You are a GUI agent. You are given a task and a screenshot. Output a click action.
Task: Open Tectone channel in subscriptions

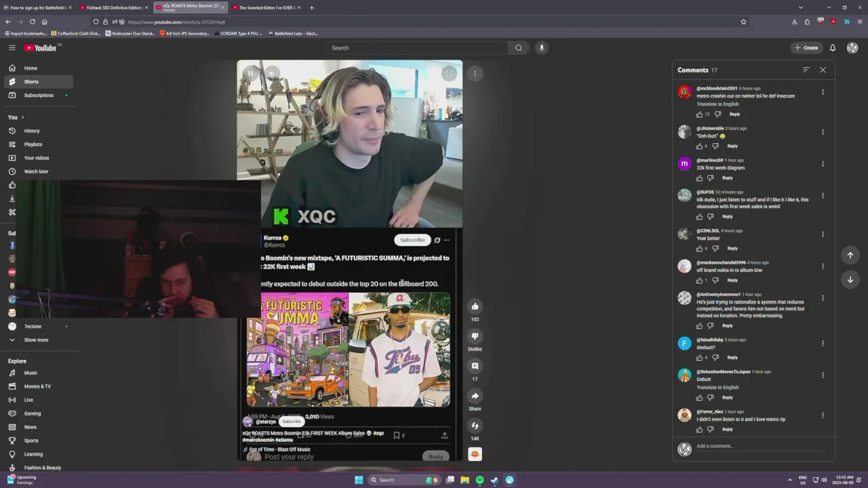(x=39, y=326)
